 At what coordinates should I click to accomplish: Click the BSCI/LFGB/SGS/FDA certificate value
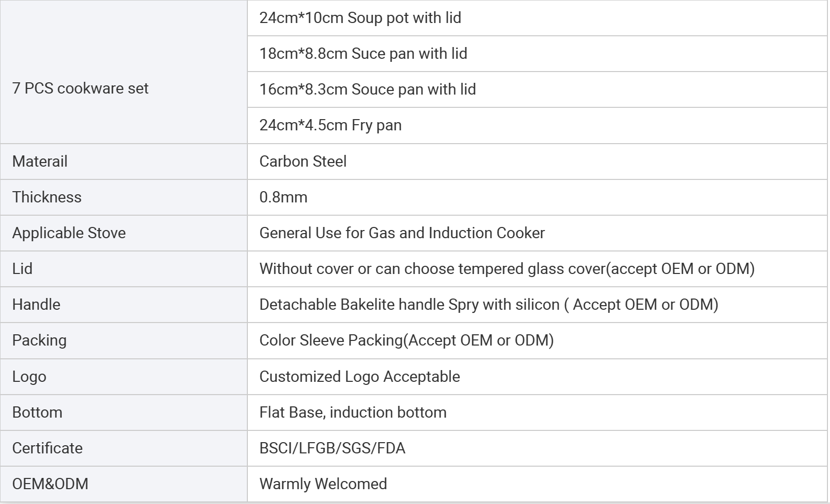pyautogui.click(x=332, y=448)
